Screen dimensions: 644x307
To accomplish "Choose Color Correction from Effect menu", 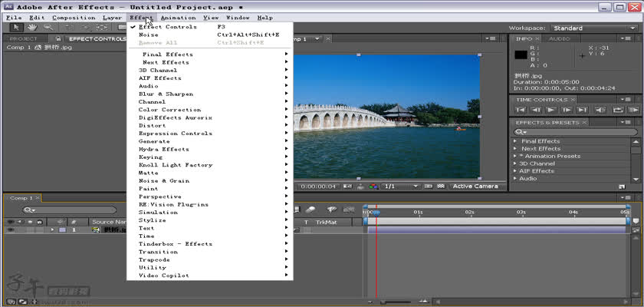I will [x=209, y=110].
